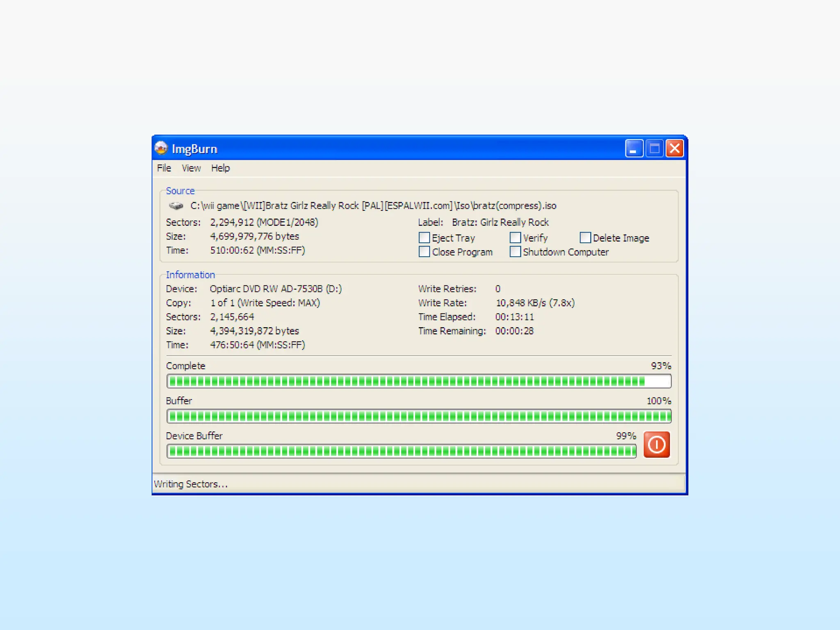The width and height of the screenshot is (840, 630).
Task: Click the Complete progress bar
Action: (x=419, y=381)
